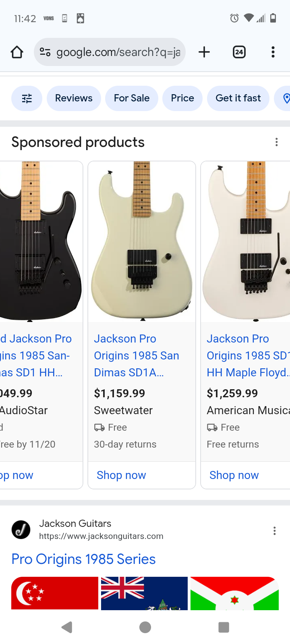The height and width of the screenshot is (644, 290).
Task: Open the tab switcher showing 24 tabs
Action: point(239,52)
